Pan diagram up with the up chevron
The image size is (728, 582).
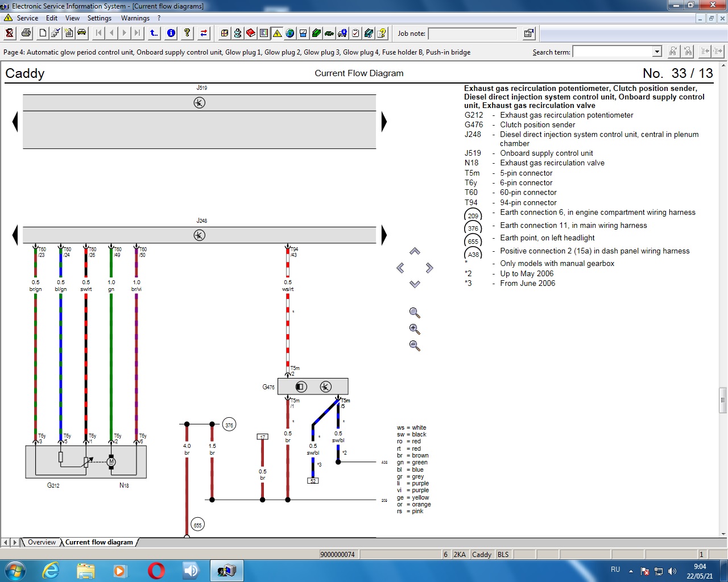point(415,251)
